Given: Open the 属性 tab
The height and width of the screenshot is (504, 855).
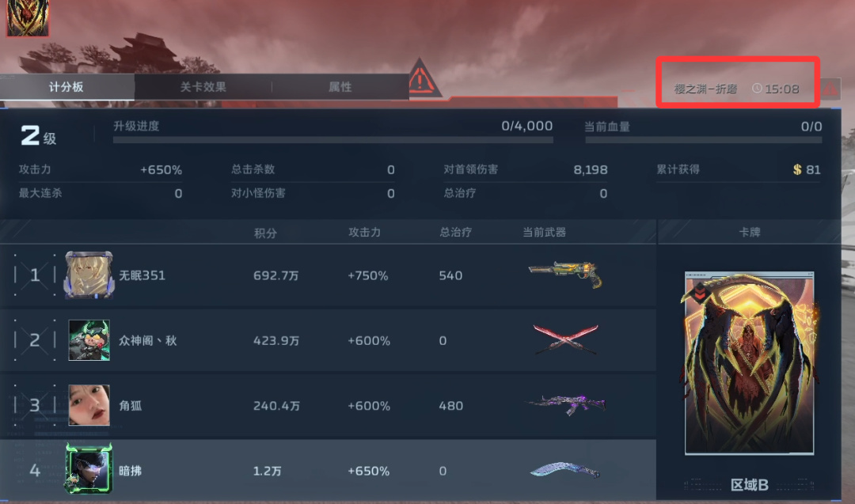Looking at the screenshot, I should pyautogui.click(x=340, y=86).
